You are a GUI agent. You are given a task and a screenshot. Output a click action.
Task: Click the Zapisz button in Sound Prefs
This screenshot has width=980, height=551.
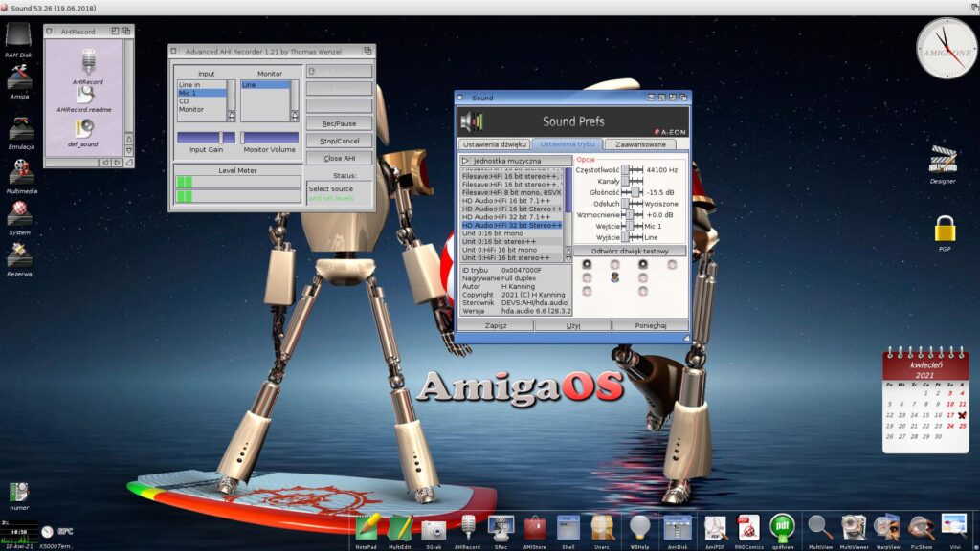coord(496,325)
